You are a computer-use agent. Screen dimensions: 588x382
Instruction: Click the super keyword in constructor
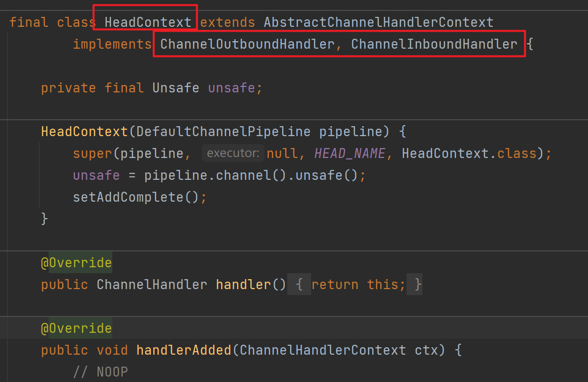tap(92, 153)
